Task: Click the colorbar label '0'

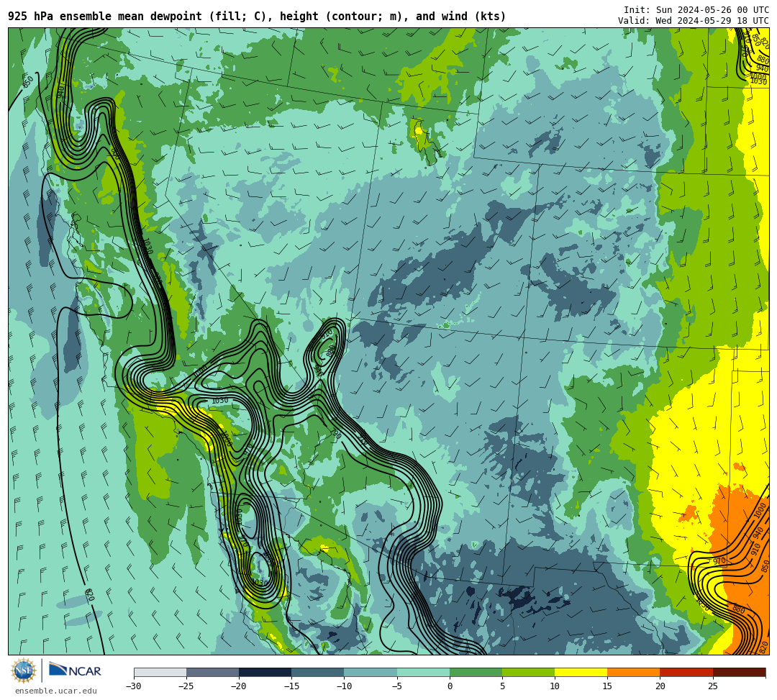Action: coord(450,686)
